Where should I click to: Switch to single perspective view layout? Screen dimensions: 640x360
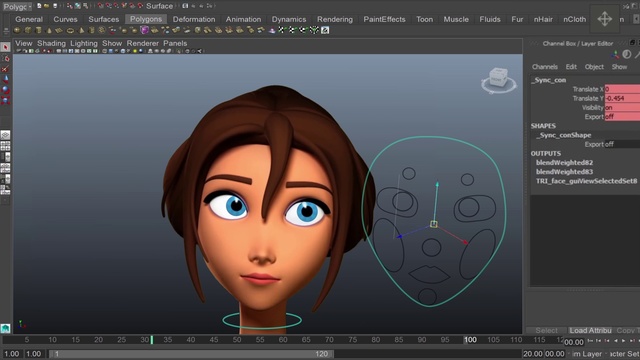pyautogui.click(x=5, y=135)
